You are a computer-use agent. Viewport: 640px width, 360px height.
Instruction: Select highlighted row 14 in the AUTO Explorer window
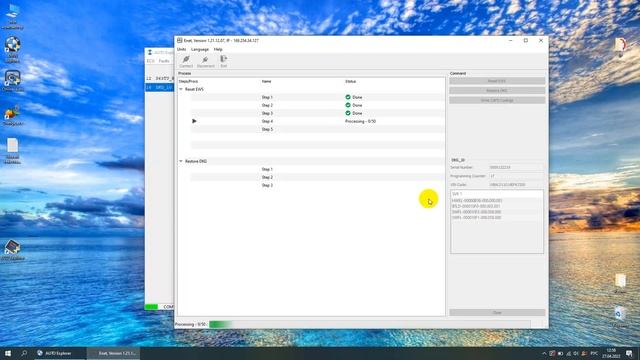pyautogui.click(x=160, y=87)
